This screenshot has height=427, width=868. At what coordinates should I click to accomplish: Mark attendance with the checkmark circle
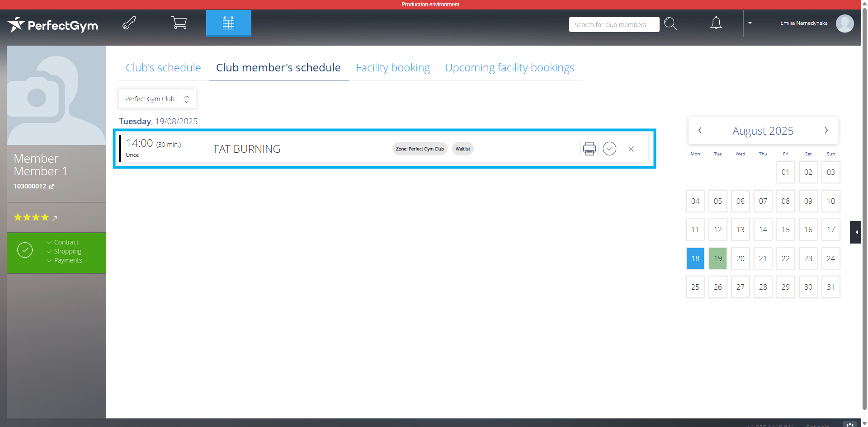tap(609, 149)
